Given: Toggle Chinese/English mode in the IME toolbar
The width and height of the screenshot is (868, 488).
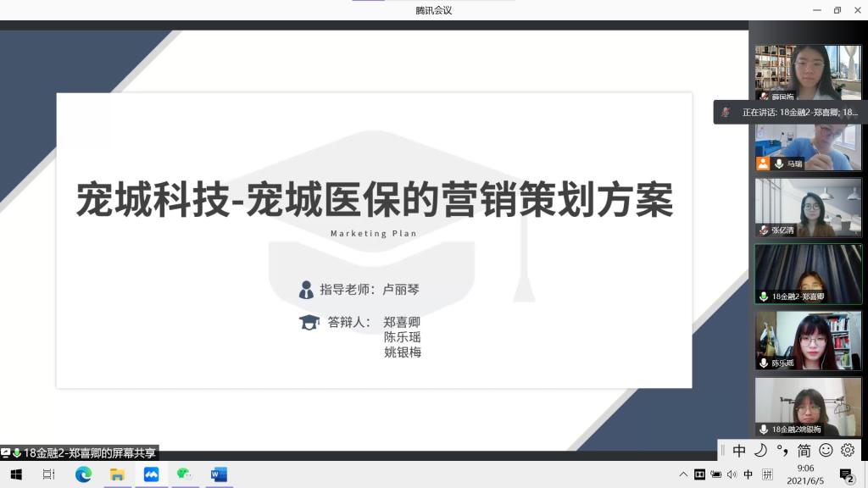Looking at the screenshot, I should (739, 451).
